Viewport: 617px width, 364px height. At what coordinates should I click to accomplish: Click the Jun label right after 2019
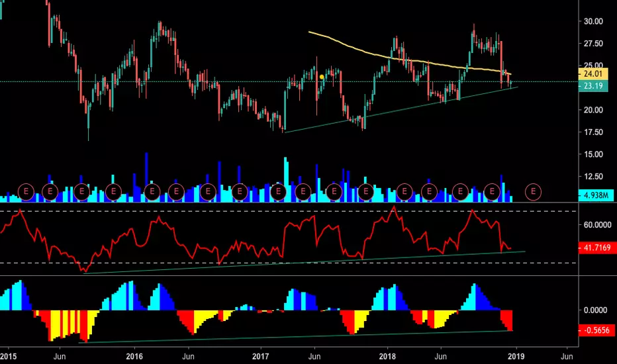[x=567, y=357]
